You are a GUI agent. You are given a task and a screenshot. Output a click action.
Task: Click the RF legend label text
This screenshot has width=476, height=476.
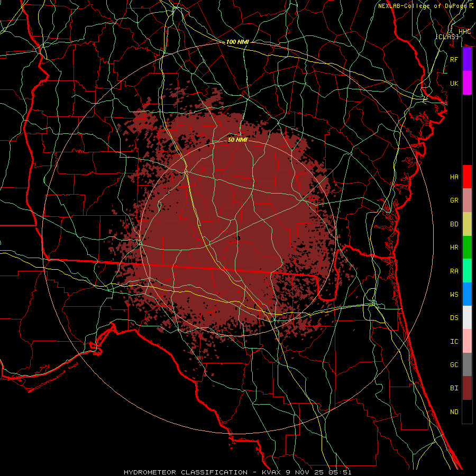click(454, 59)
